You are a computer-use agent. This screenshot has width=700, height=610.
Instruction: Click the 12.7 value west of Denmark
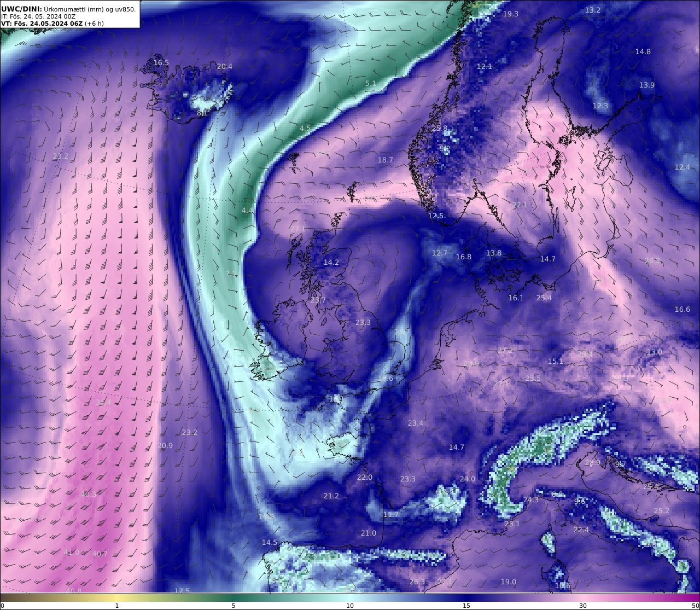[440, 253]
